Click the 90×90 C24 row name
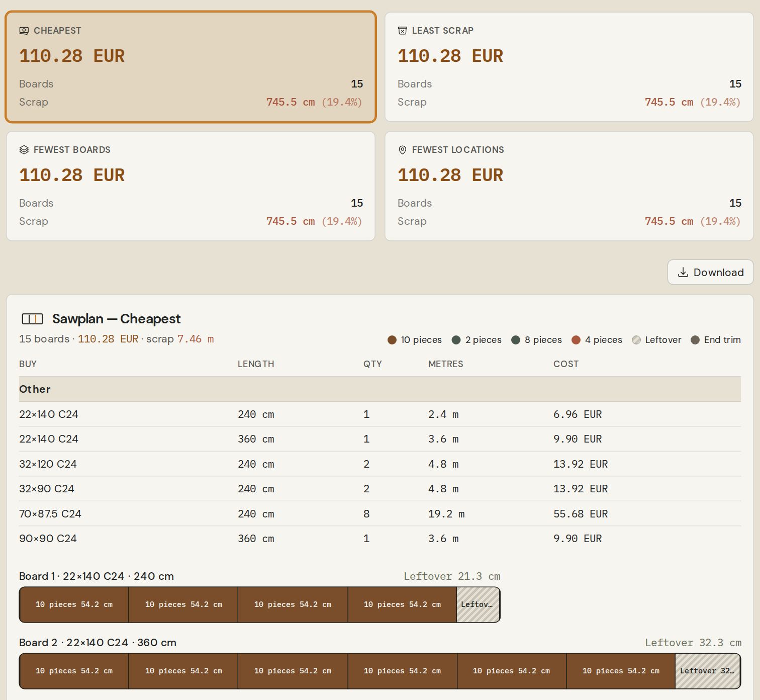This screenshot has width=760, height=700. 48,539
